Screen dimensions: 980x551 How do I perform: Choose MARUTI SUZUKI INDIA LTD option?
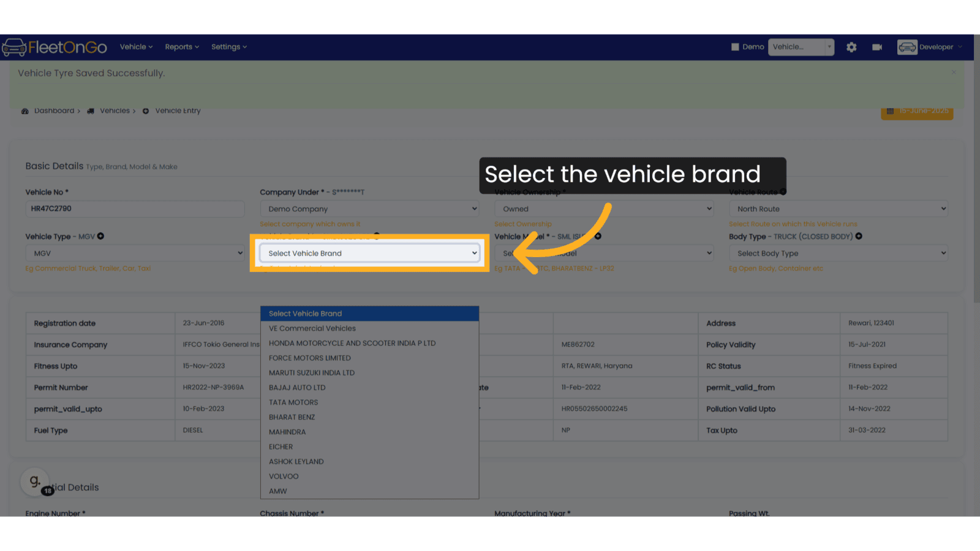[x=370, y=373]
